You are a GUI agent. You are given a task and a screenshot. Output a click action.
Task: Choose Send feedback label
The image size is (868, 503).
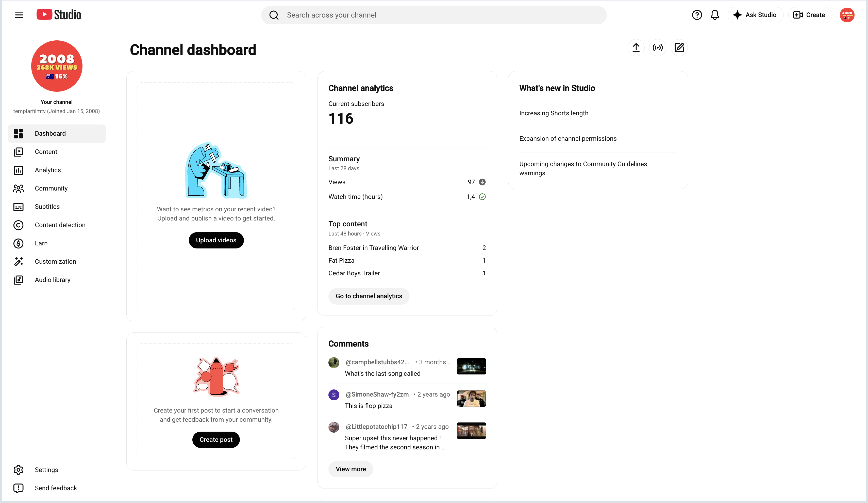point(56,488)
